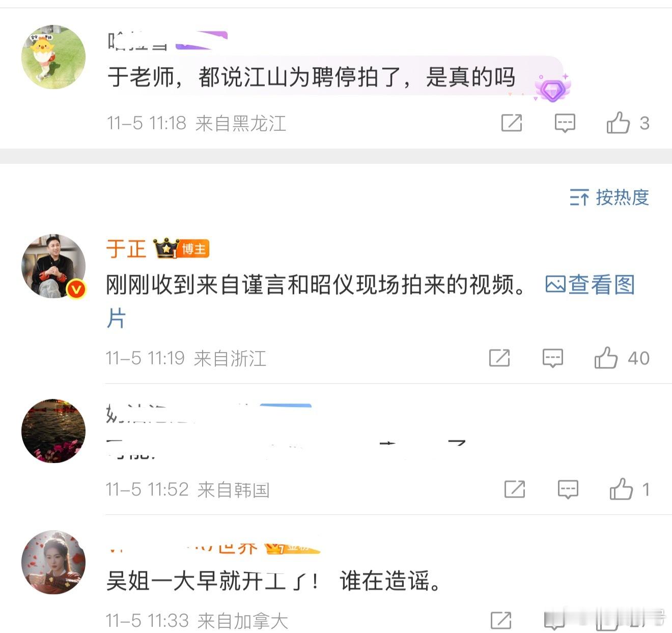View the night-lake avatar user's profile
Image resolution: width=672 pixels, height=633 pixels.
(53, 431)
